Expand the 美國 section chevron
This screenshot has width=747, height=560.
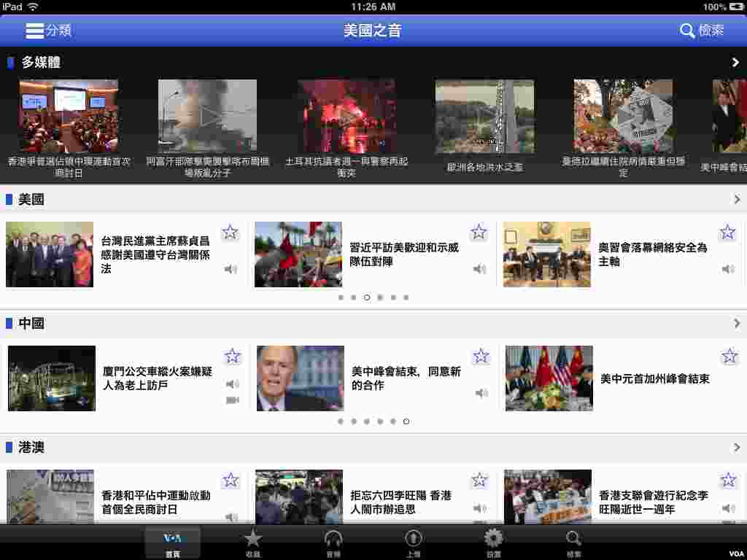(x=737, y=199)
